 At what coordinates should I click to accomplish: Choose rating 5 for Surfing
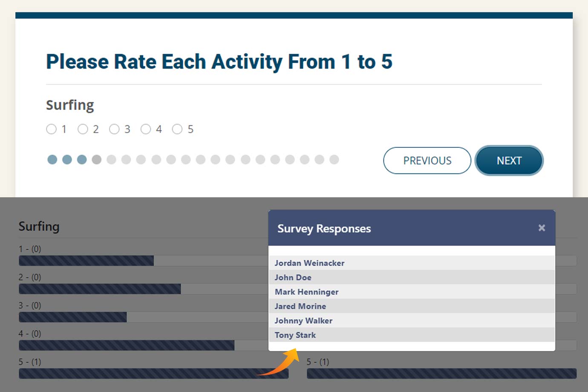click(x=177, y=129)
